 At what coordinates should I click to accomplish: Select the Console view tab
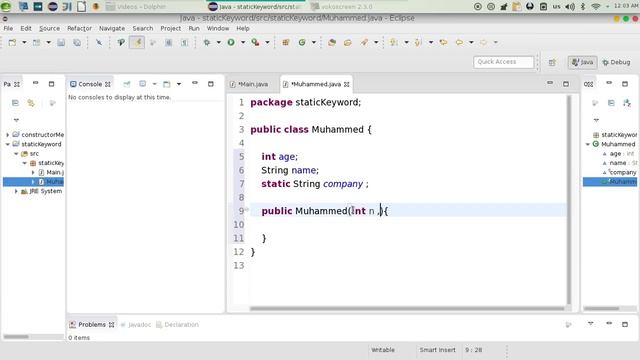click(90, 84)
